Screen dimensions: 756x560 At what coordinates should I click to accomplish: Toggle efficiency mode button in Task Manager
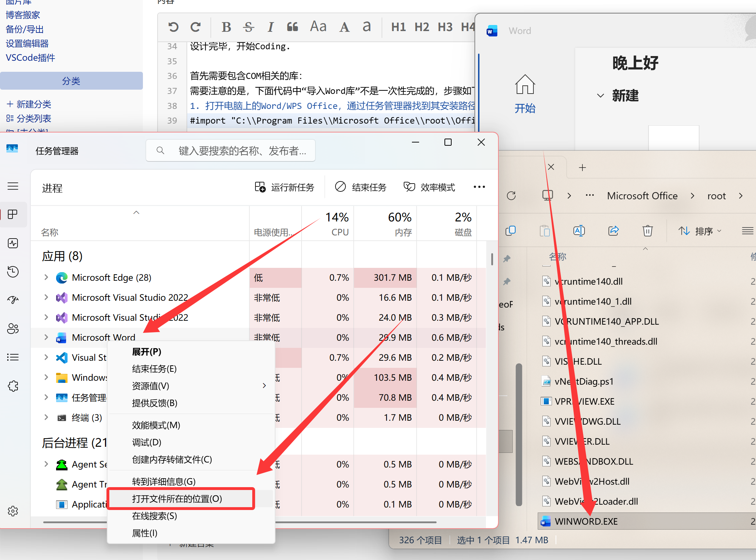click(x=429, y=187)
